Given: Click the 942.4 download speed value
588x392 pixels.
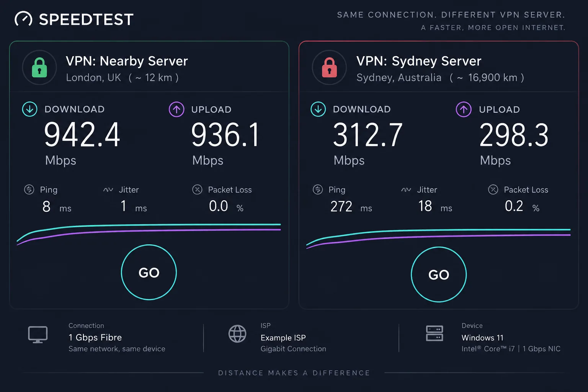Looking at the screenshot, I should (82, 135).
